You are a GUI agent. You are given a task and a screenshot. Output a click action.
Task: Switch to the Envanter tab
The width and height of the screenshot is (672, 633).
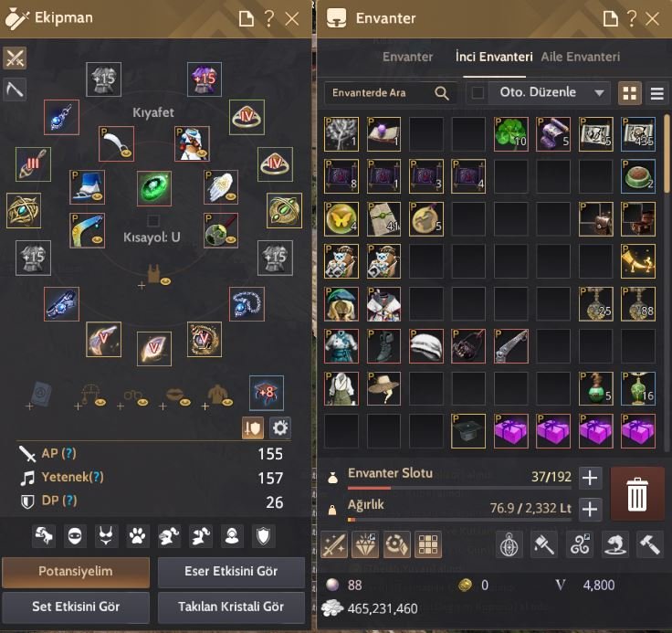point(407,57)
